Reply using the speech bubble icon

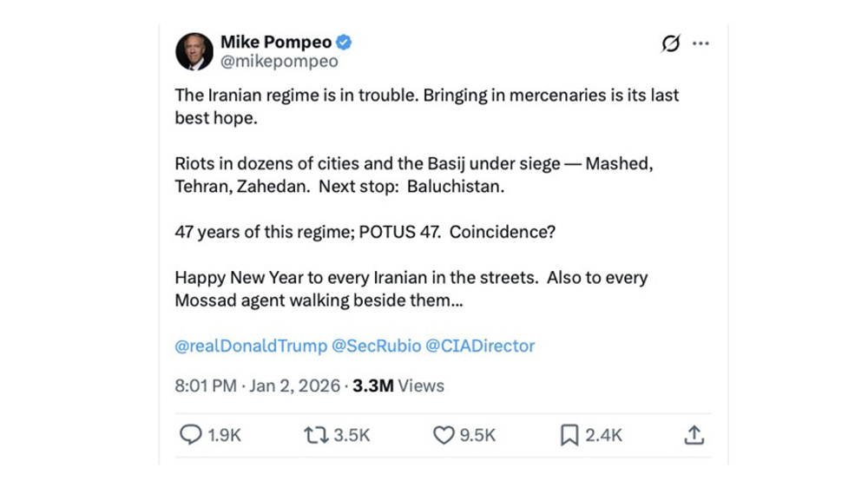click(189, 436)
